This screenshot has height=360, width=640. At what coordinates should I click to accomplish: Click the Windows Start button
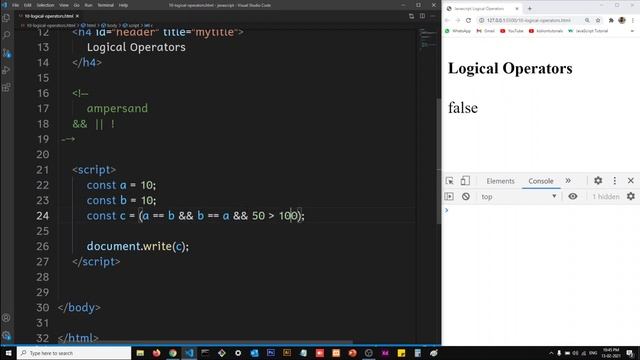[x=8, y=353]
